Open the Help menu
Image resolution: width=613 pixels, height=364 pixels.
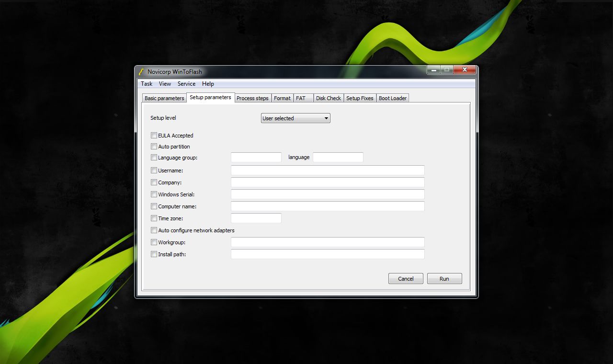[208, 84]
